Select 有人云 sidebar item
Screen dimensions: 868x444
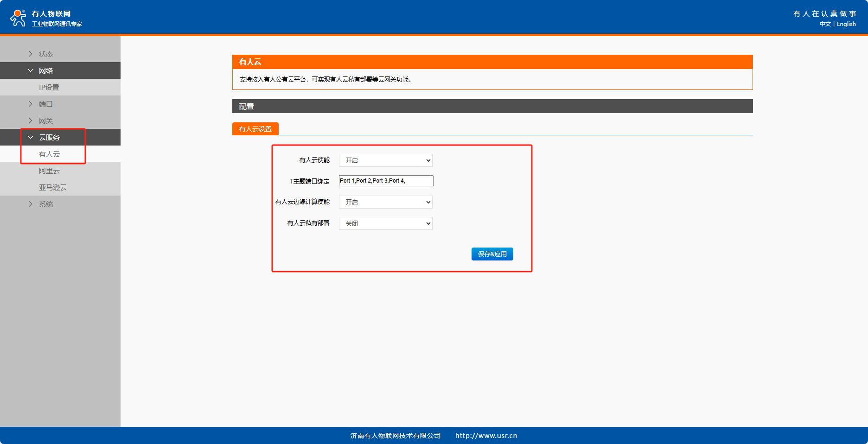(49, 154)
